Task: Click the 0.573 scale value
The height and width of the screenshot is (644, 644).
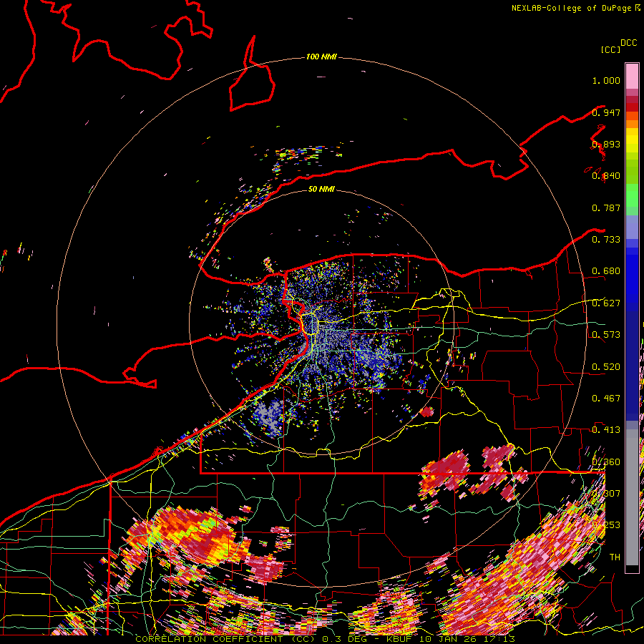Action: point(606,335)
